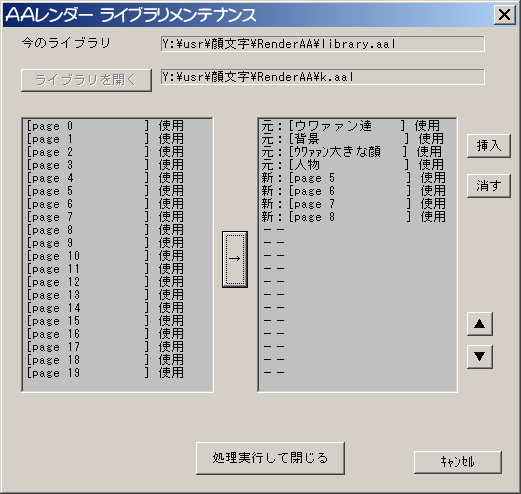Move selected entry up with ▲ button
The width and height of the screenshot is (521, 494).
(480, 324)
